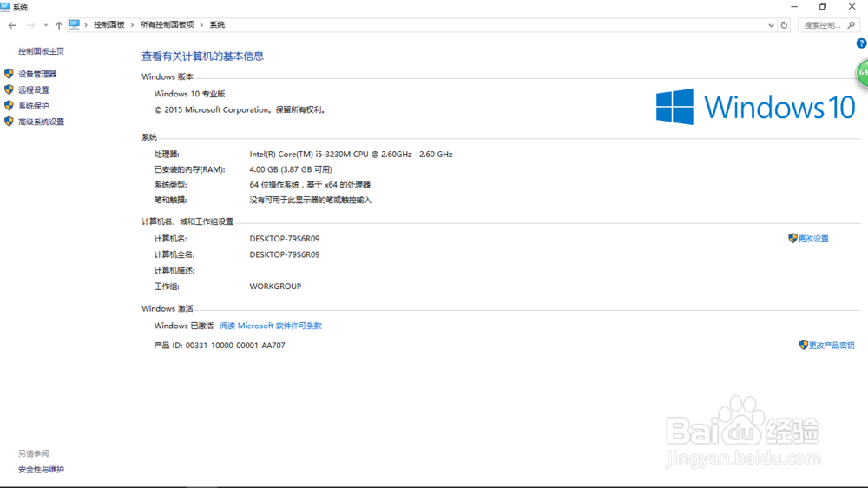Open 远程设置 link
The width and height of the screenshot is (868, 488).
[x=33, y=89]
